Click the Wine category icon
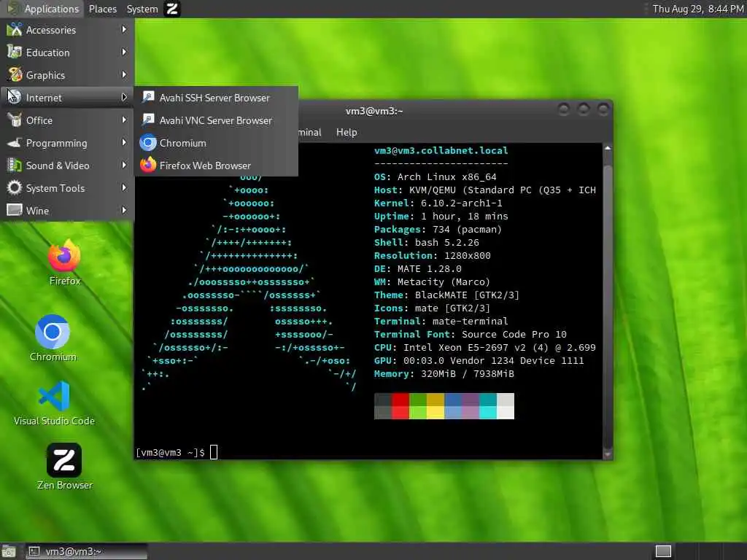Image resolution: width=747 pixels, height=560 pixels. click(x=15, y=210)
